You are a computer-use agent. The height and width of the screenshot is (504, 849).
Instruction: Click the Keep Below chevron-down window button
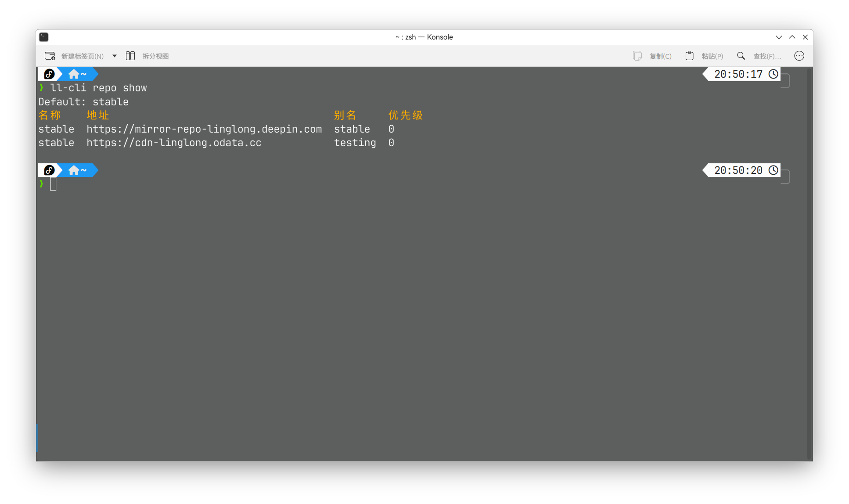779,37
